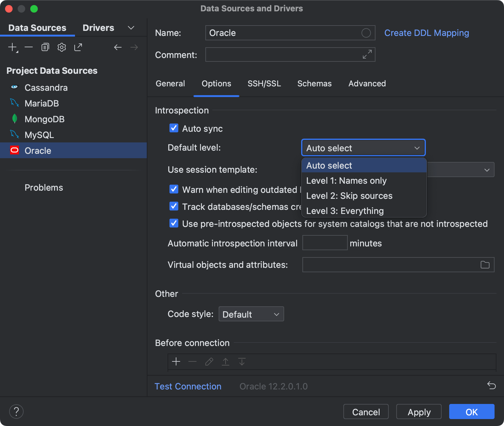Image resolution: width=504 pixels, height=426 pixels.
Task: Toggle use pre-introspected objects for system catalogs
Action: coord(174,223)
